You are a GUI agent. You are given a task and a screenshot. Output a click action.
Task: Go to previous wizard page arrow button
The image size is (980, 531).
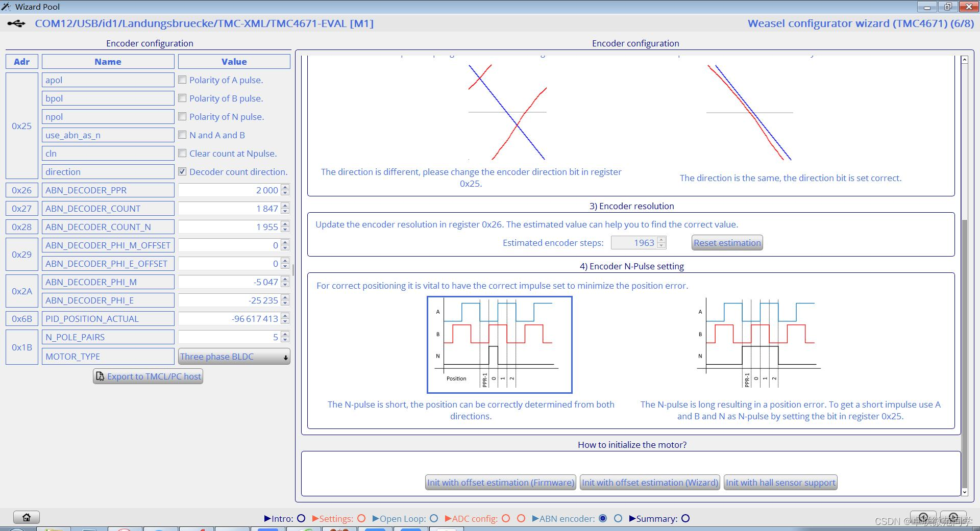[x=923, y=517]
